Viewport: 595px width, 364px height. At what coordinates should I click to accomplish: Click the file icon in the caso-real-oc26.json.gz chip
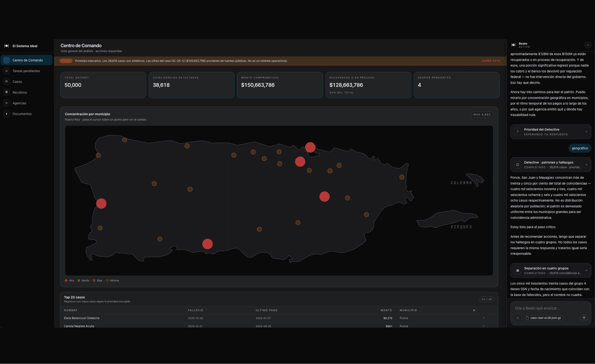tap(527, 318)
